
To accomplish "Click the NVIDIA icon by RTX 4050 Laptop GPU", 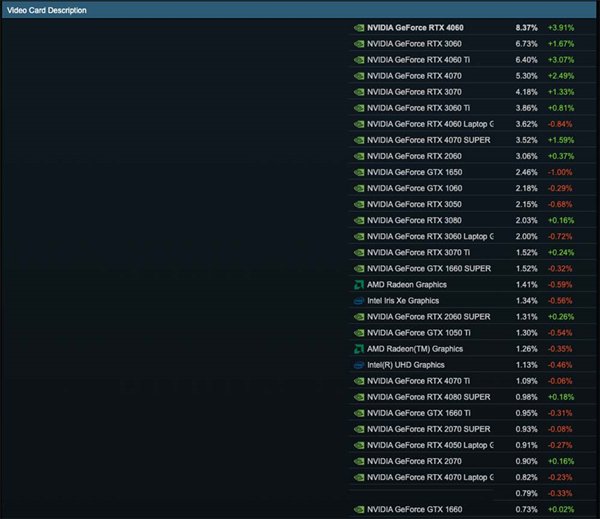I will coord(359,446).
